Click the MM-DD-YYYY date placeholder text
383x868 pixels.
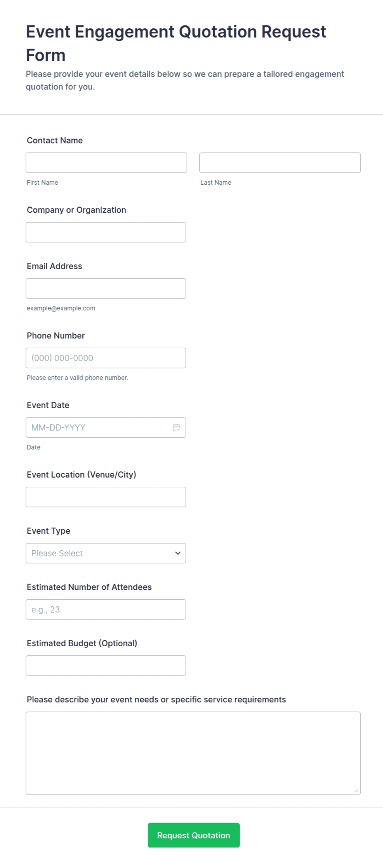pos(58,427)
